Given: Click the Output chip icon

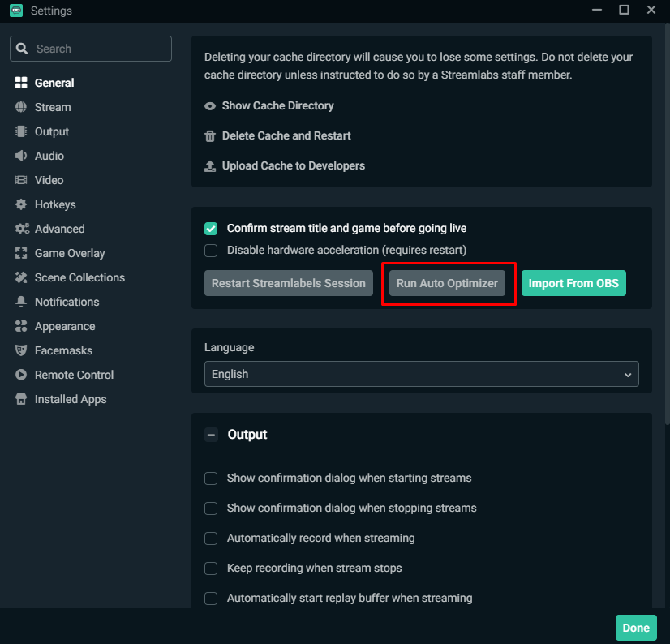Looking at the screenshot, I should point(21,131).
